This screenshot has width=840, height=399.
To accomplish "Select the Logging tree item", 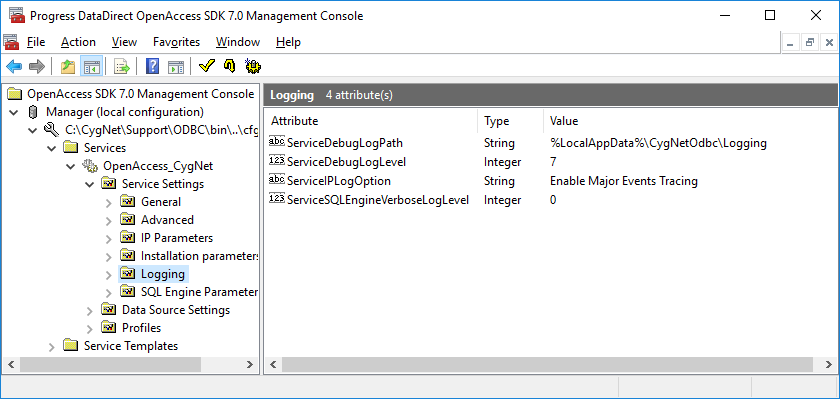I will [x=163, y=274].
